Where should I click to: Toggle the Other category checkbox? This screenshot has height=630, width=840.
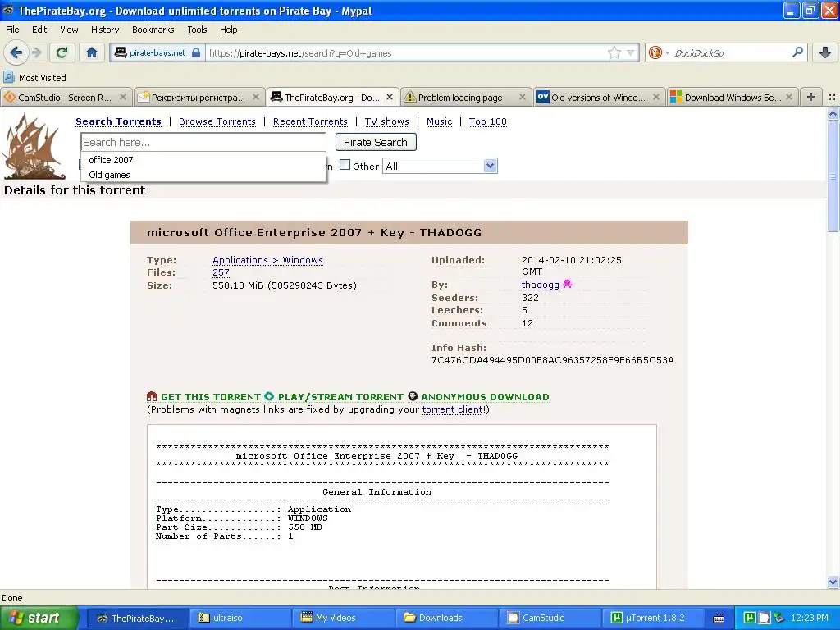pyautogui.click(x=345, y=165)
